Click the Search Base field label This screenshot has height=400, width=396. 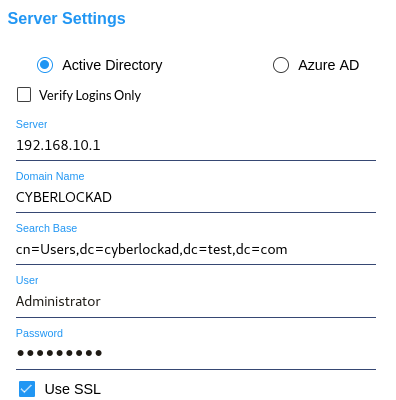pyautogui.click(x=46, y=228)
